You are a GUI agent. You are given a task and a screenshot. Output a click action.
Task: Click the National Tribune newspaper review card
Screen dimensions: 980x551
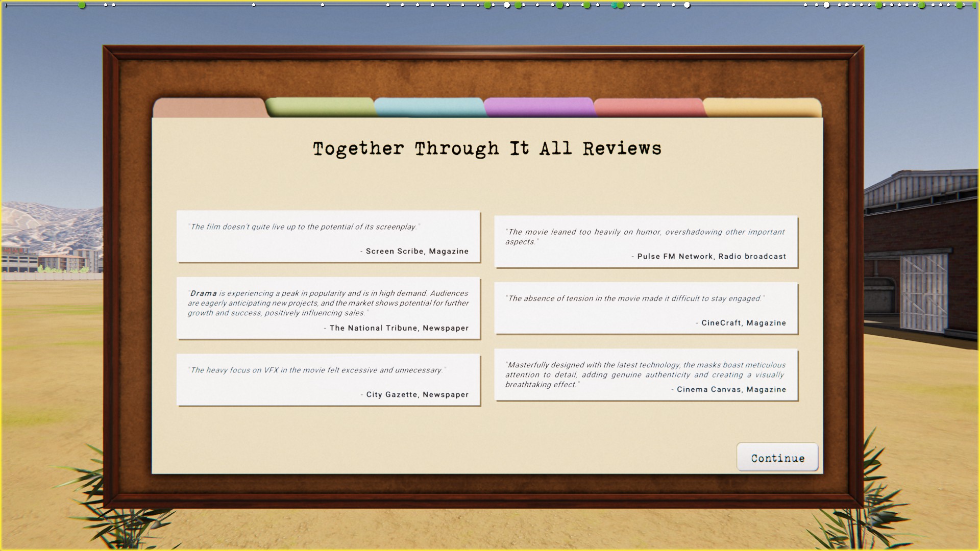click(328, 308)
